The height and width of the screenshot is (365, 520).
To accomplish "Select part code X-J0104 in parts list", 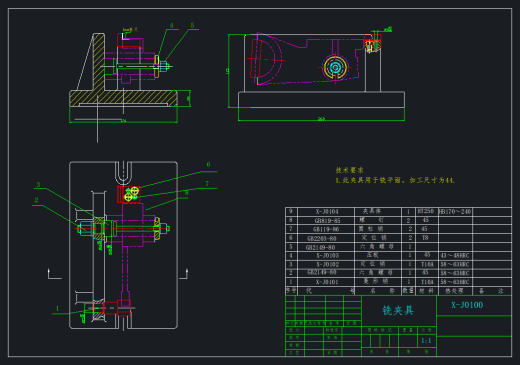I will click(327, 211).
